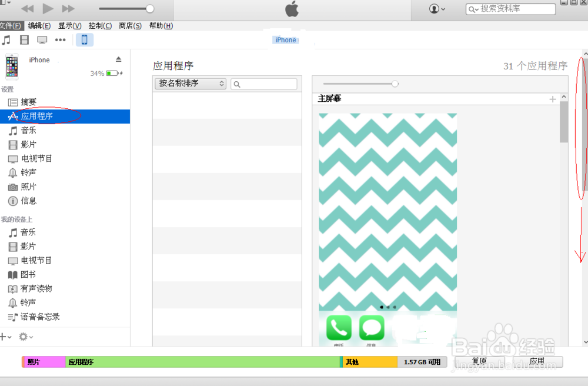The width and height of the screenshot is (588, 386).
Task: Select the Phone app icon in dock
Action: pos(339,328)
